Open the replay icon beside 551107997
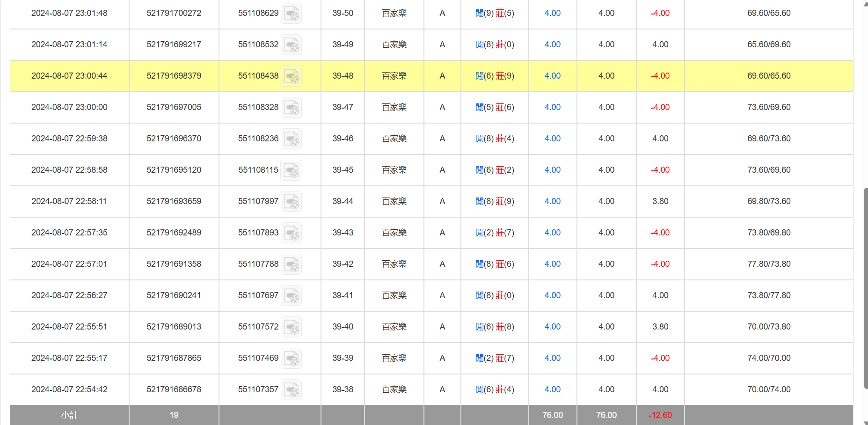The image size is (868, 425). [292, 202]
